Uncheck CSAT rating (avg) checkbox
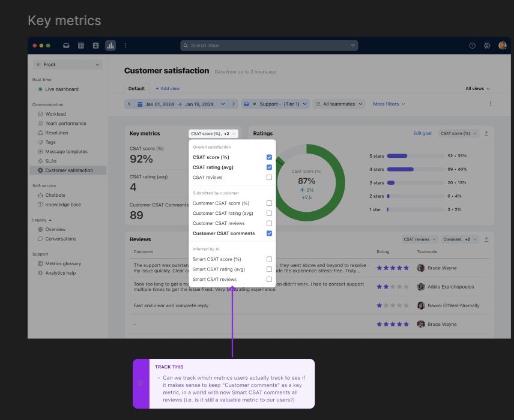The image size is (514, 420). coord(269,167)
